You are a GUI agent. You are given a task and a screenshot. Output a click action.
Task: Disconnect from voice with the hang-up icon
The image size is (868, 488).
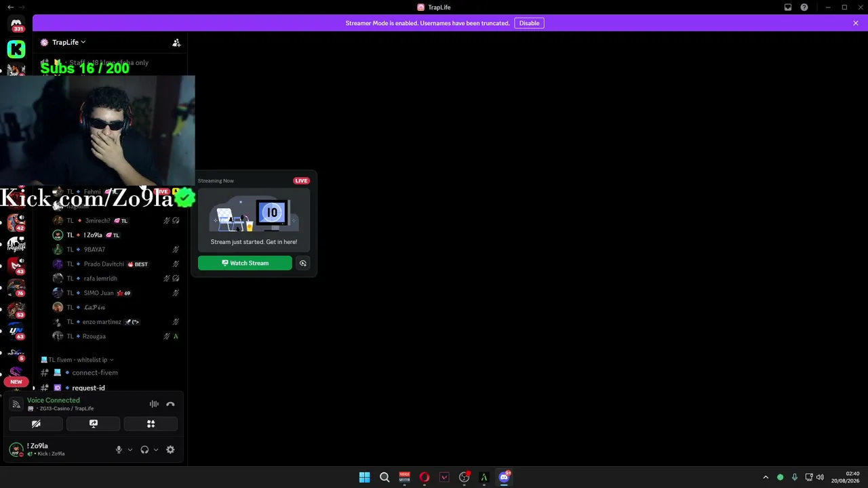point(170,404)
